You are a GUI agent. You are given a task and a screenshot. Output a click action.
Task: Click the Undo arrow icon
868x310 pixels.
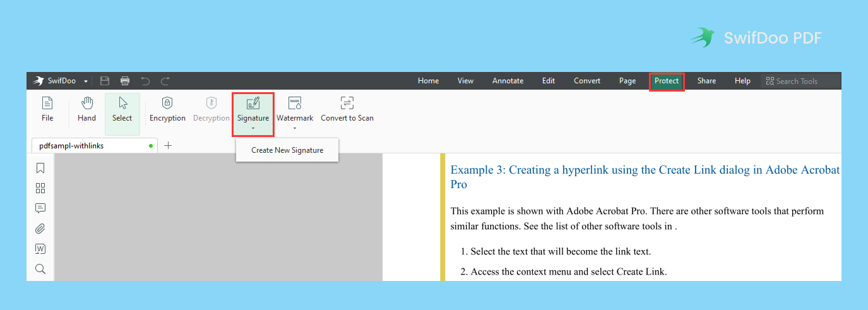point(145,81)
